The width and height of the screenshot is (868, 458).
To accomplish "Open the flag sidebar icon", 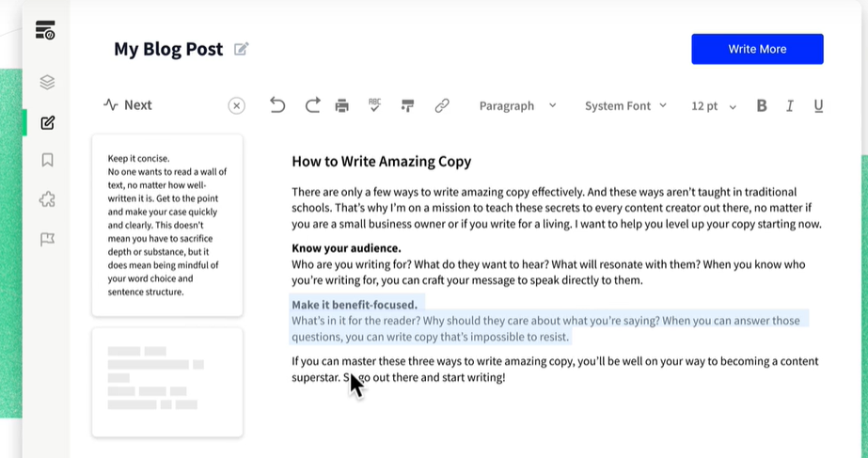I will (48, 239).
